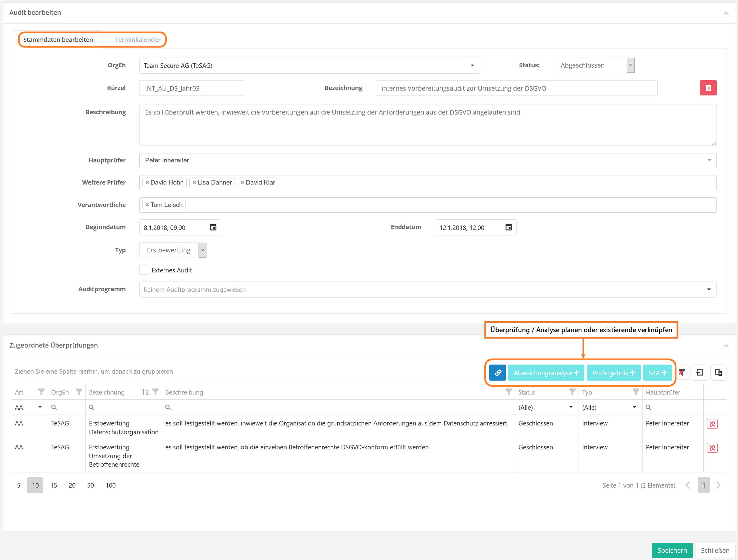The height and width of the screenshot is (560, 738).
Task: Remove Tom Leisch from Verantwortliche
Action: tap(147, 205)
